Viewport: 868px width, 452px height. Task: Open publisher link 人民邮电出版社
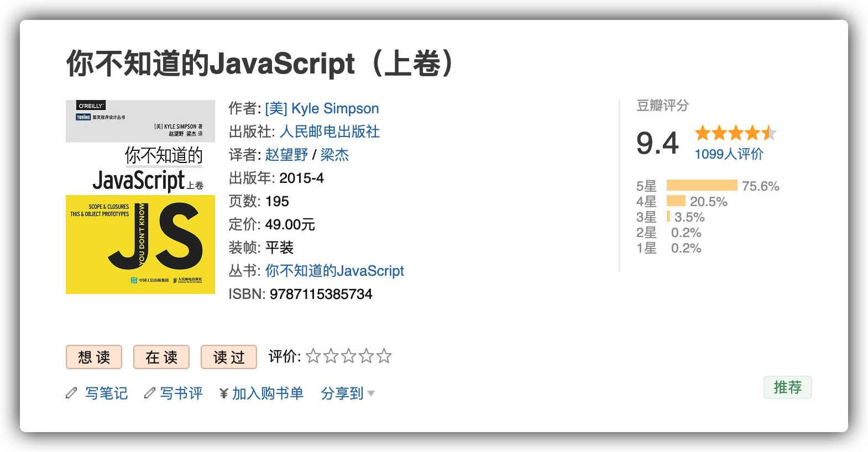pyautogui.click(x=330, y=132)
